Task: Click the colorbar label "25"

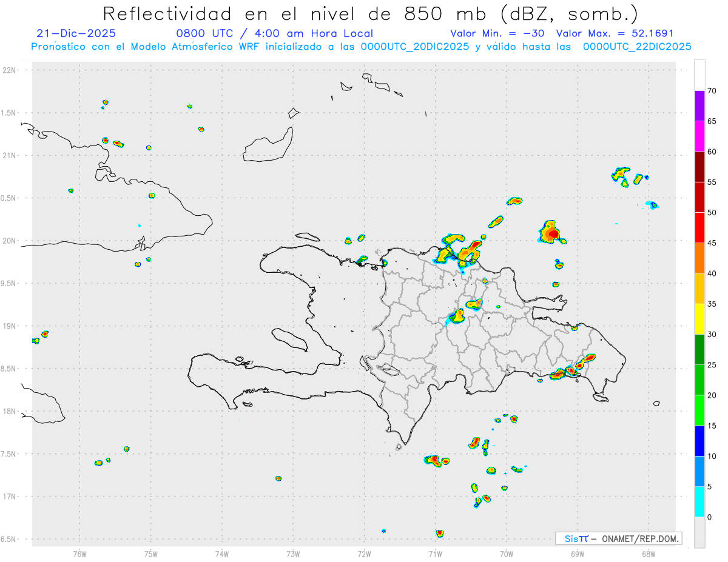Action: coord(712,365)
